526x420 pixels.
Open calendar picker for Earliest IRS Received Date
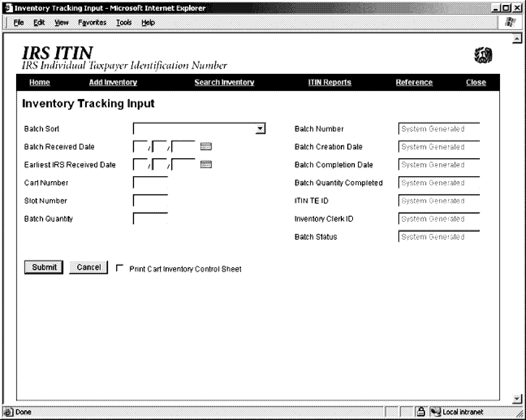click(x=206, y=165)
